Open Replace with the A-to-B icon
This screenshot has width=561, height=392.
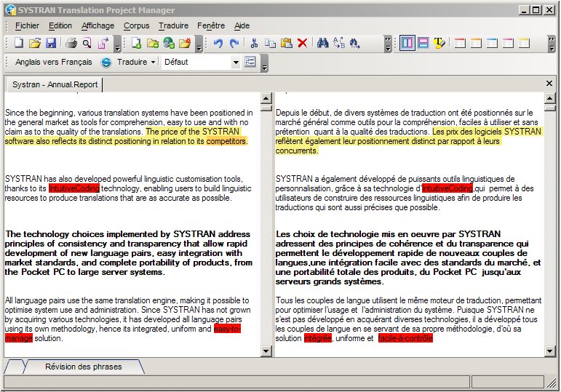click(x=339, y=43)
